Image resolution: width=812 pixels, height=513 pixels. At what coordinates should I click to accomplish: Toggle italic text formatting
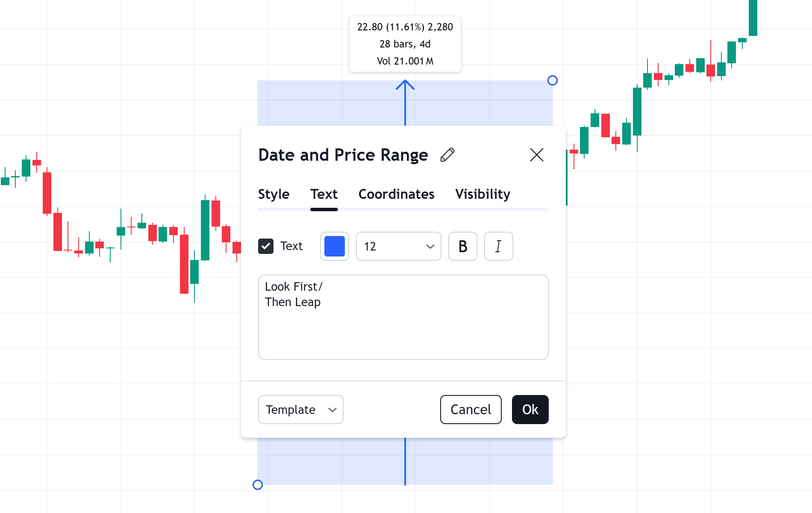tap(498, 246)
